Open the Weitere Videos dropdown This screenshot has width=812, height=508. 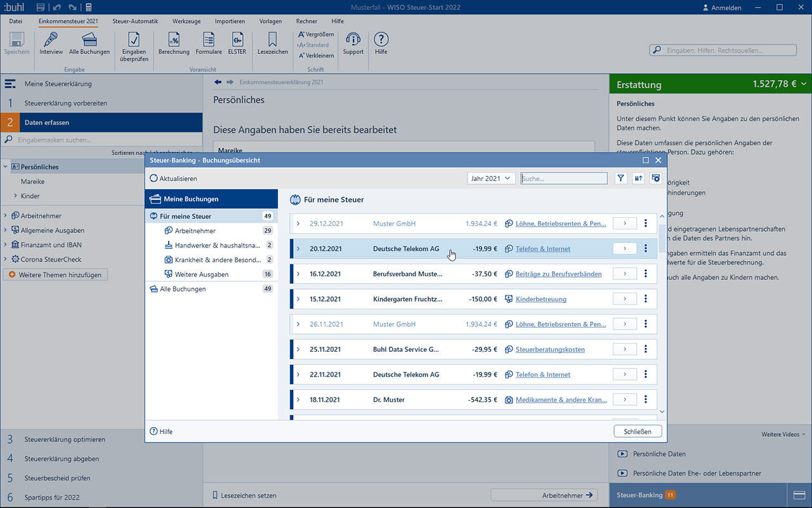783,434
